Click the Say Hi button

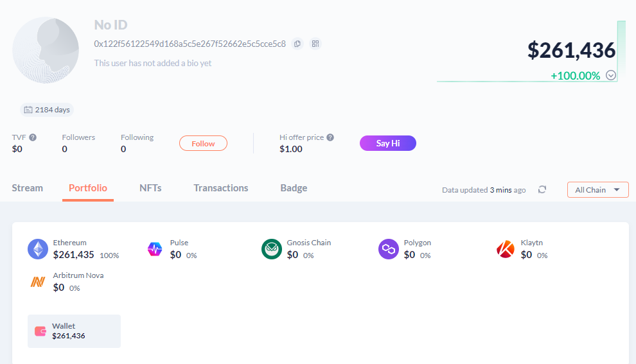click(387, 143)
